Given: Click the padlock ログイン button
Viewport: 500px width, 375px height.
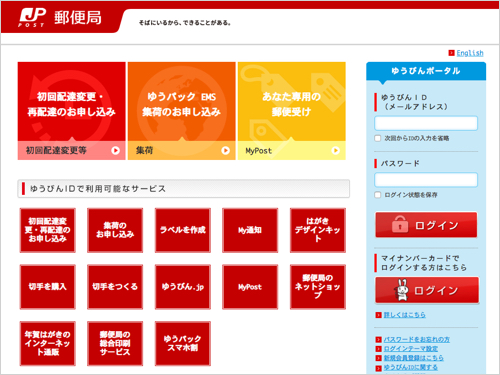Looking at the screenshot, I should 426,225.
